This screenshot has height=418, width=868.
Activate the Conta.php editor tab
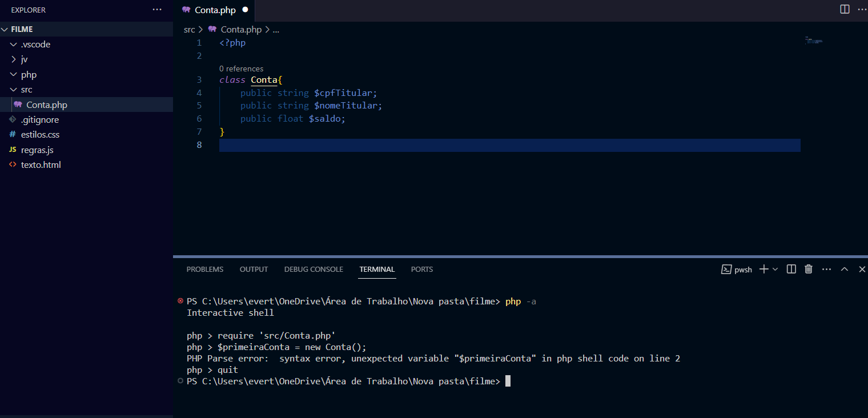pyautogui.click(x=214, y=10)
